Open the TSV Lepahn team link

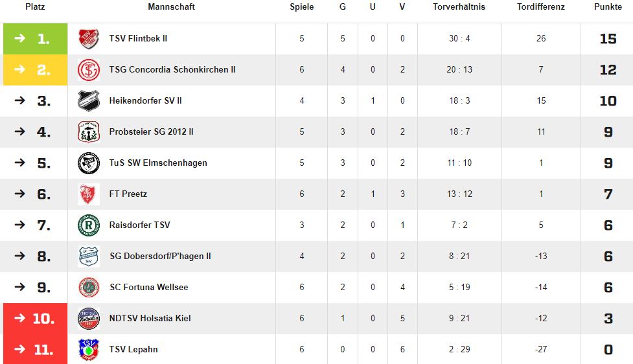(133, 350)
